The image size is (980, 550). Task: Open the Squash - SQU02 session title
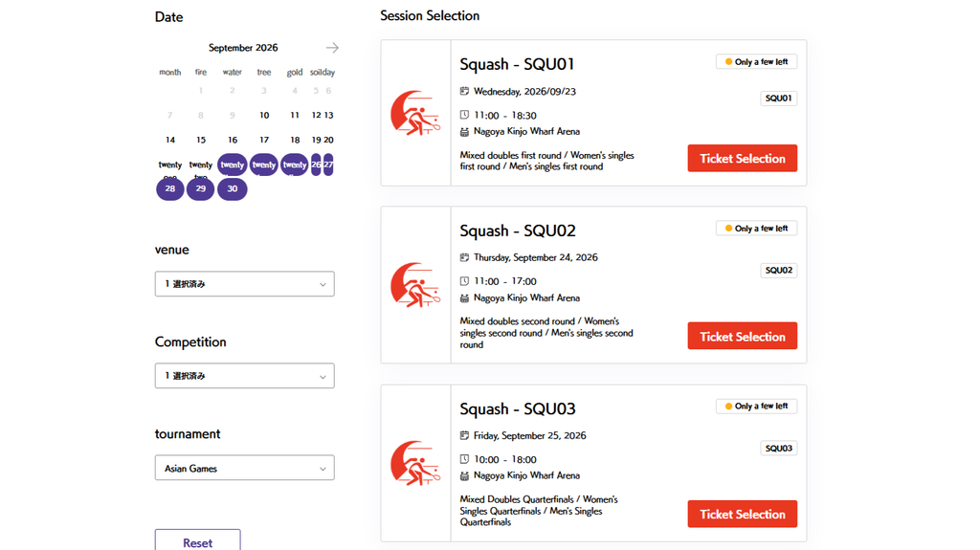518,231
